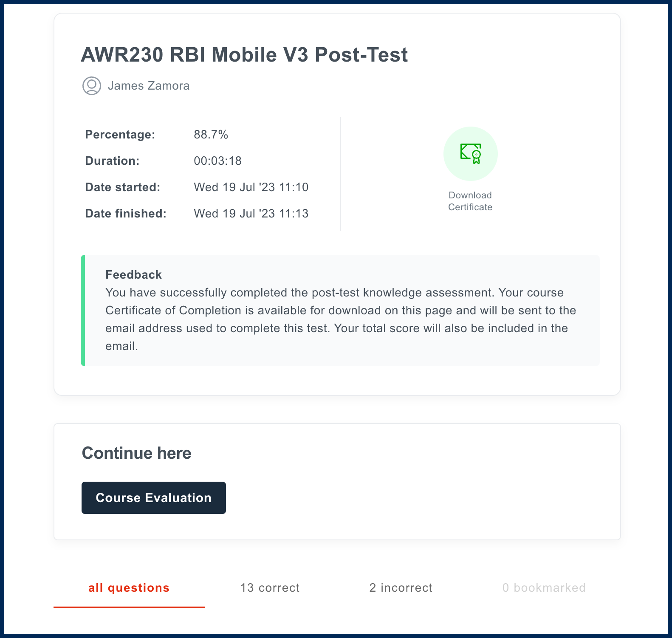Click the Download Certificate text label
This screenshot has width=672, height=638.
click(470, 201)
